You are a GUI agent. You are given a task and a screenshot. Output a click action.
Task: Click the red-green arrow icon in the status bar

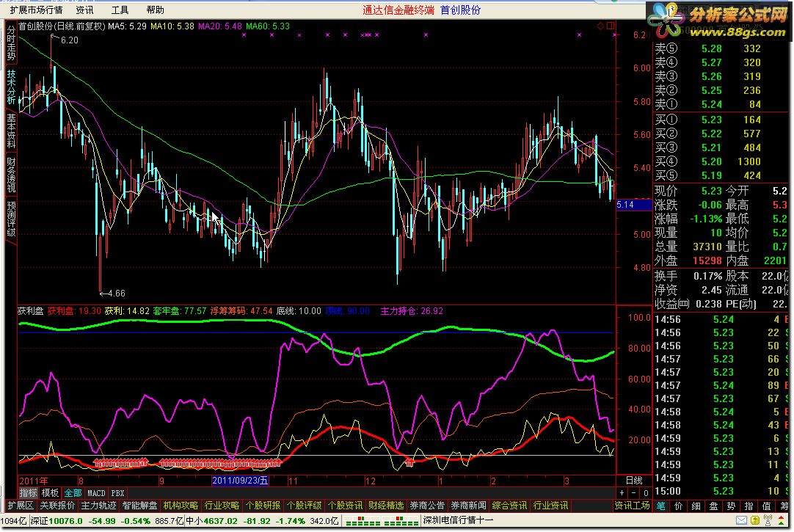point(782,520)
